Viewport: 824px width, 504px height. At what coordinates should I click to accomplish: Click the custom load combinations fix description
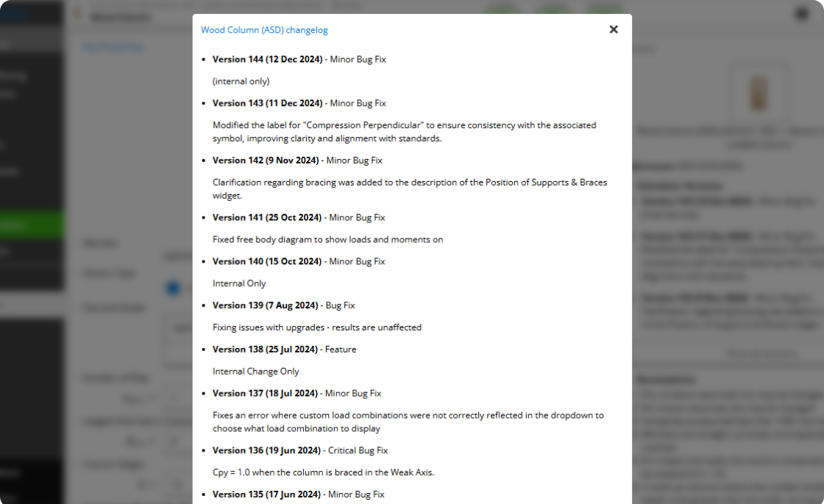(x=408, y=422)
